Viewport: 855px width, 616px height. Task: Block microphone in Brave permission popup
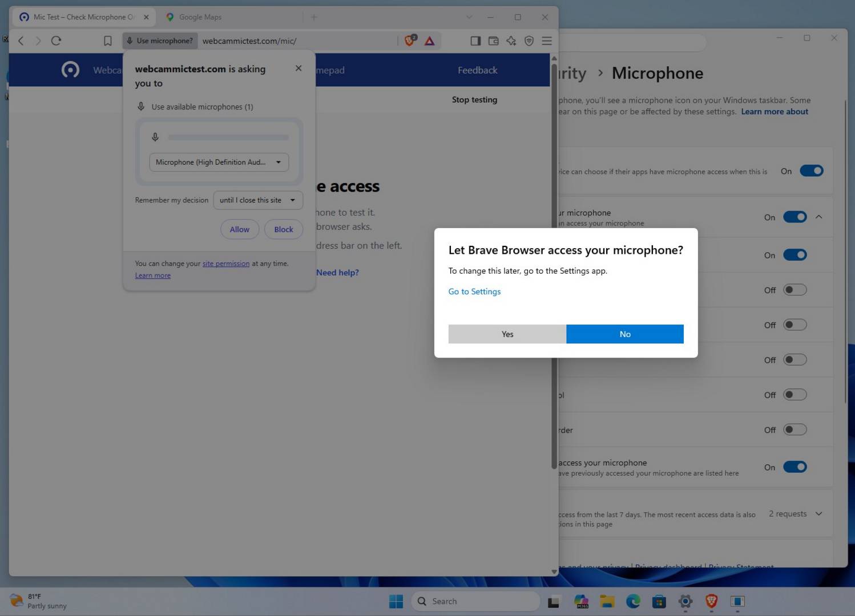(x=284, y=229)
